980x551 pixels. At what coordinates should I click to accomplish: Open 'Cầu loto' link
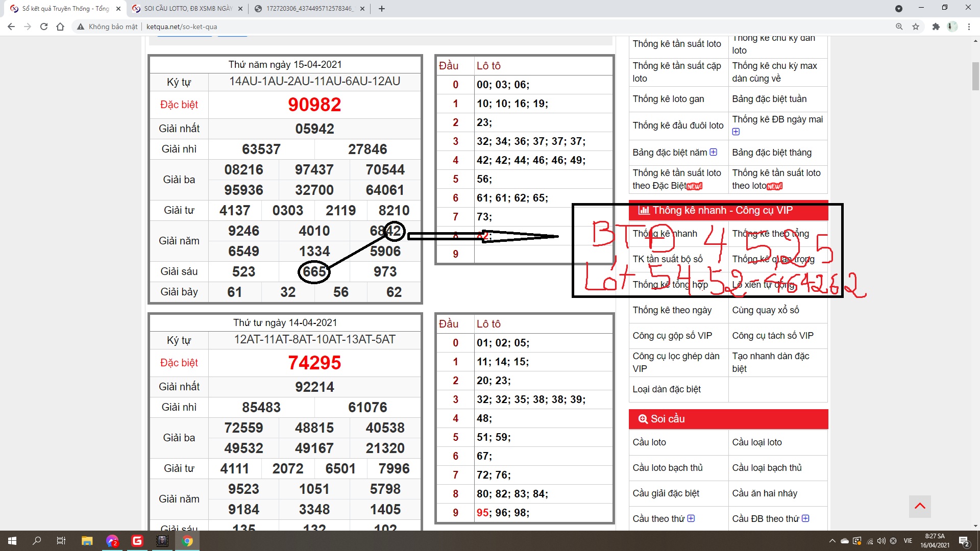pos(649,442)
